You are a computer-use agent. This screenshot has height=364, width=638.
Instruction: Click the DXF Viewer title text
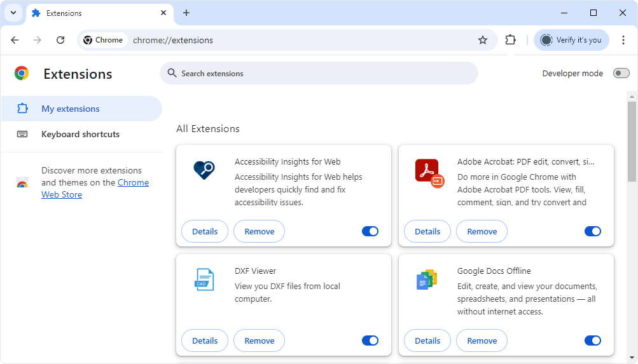(x=256, y=271)
